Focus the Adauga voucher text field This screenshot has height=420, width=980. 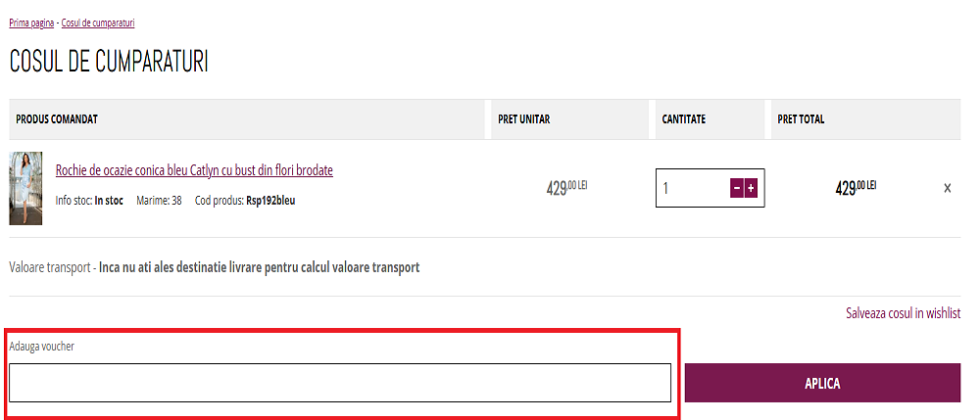click(x=340, y=383)
